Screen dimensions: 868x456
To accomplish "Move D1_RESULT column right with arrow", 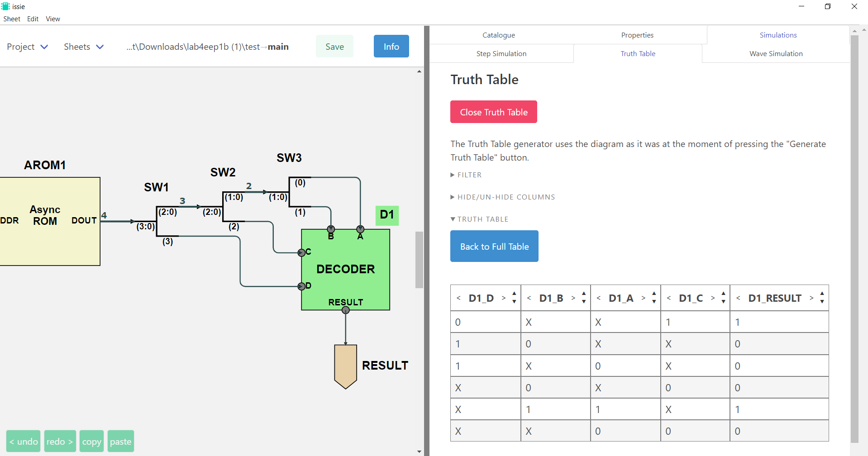I will click(x=811, y=298).
